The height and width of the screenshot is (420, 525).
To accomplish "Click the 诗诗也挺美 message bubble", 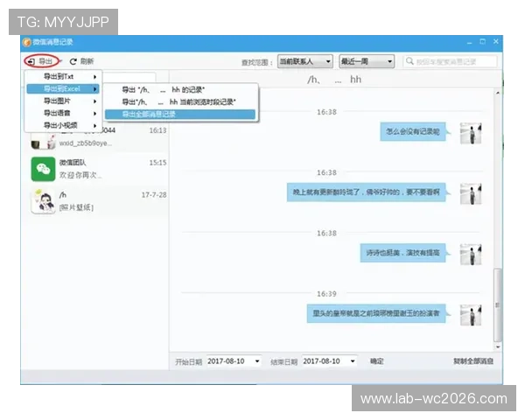I will [x=402, y=253].
